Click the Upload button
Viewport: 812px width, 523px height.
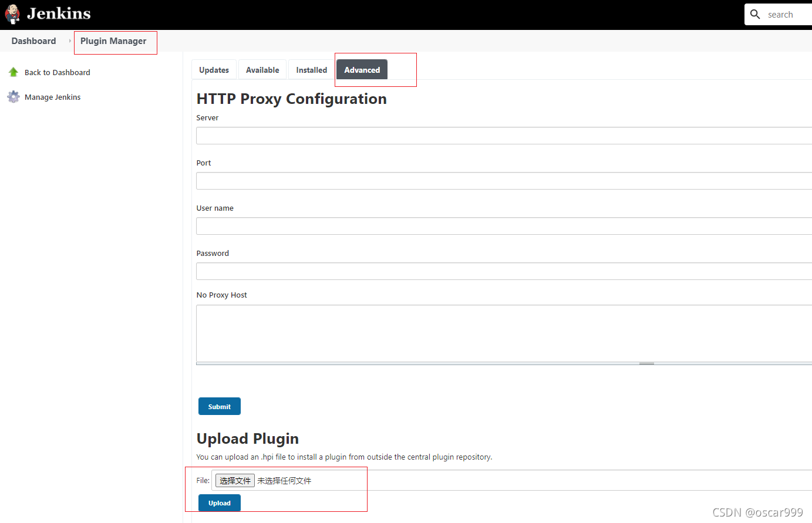click(x=220, y=503)
